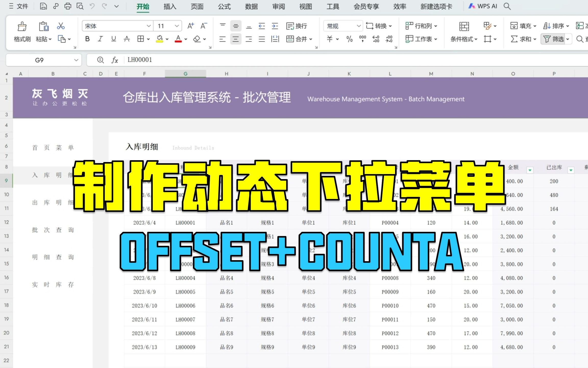Click the Format Painter (格式刷) icon

[x=22, y=26]
